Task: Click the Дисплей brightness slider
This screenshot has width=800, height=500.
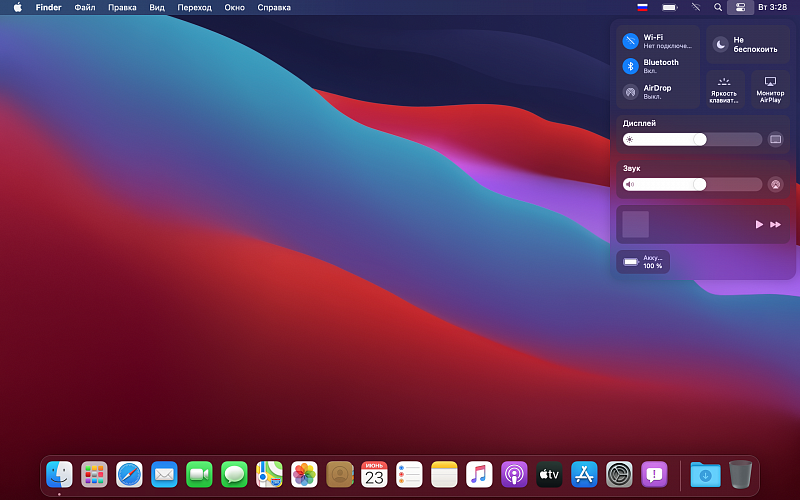Action: [692, 140]
